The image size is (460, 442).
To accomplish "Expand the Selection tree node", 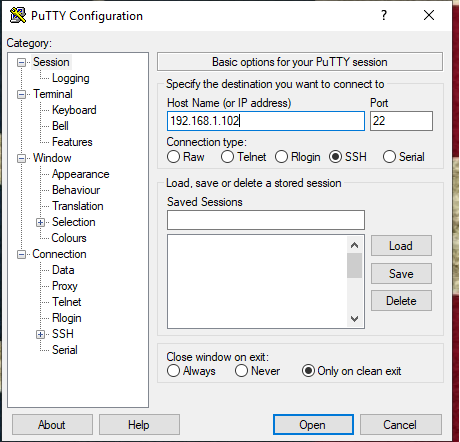I will [40, 222].
